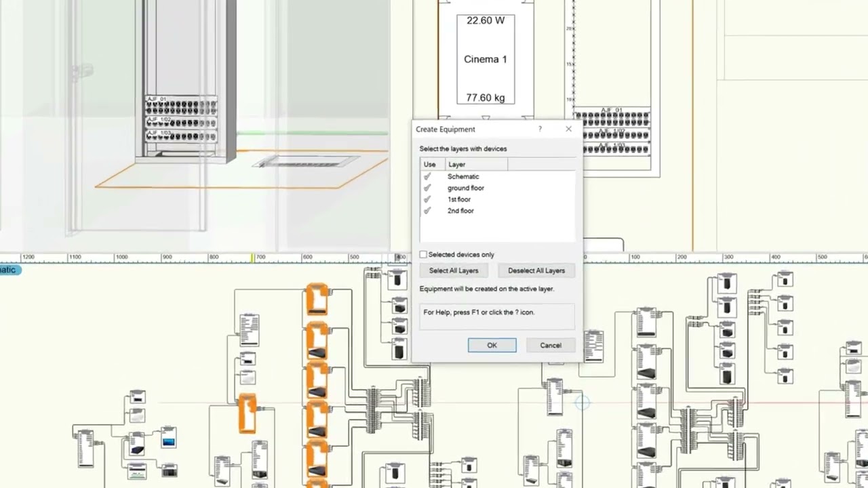Click the Cinema 1 label in rack view

pos(486,59)
